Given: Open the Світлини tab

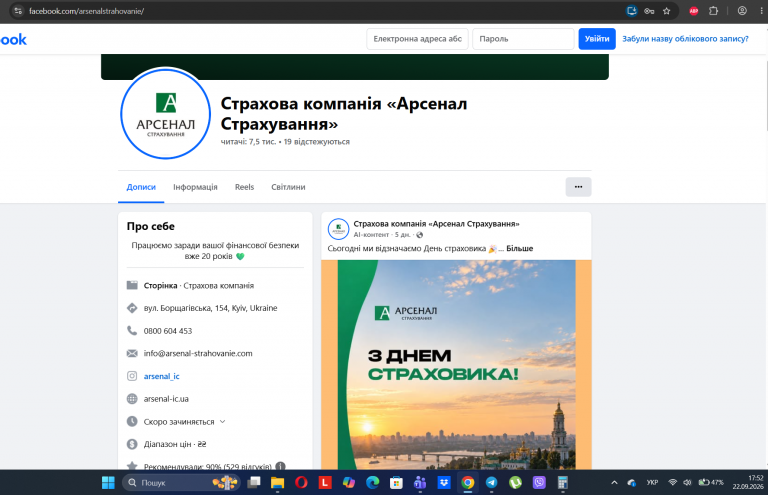Looking at the screenshot, I should coord(288,187).
